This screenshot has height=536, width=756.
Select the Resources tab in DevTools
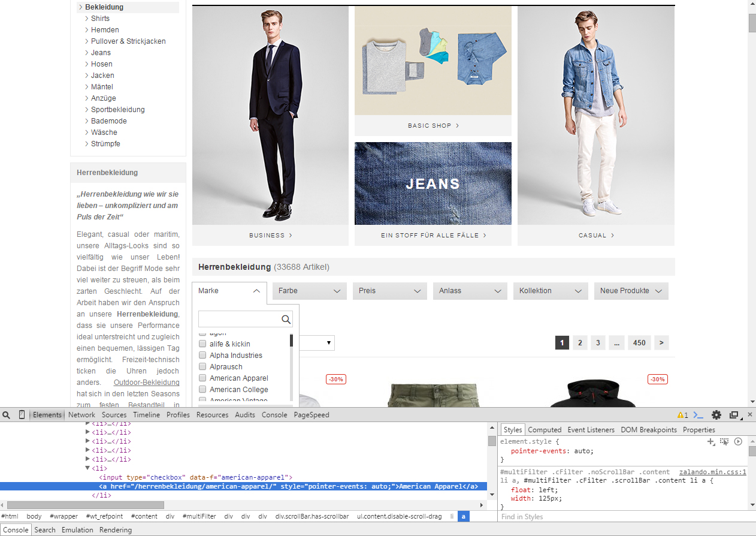click(x=212, y=415)
